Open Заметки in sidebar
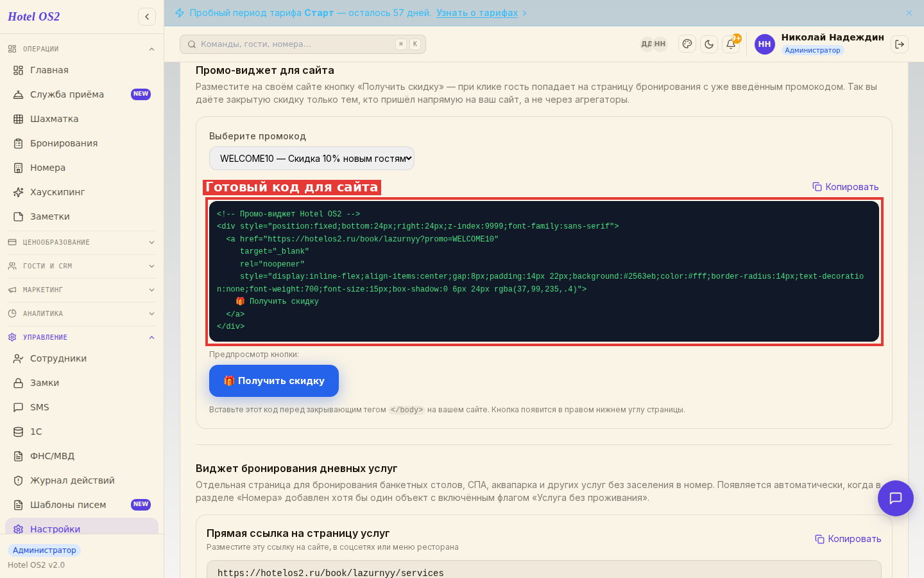The height and width of the screenshot is (578, 924). tap(81, 216)
